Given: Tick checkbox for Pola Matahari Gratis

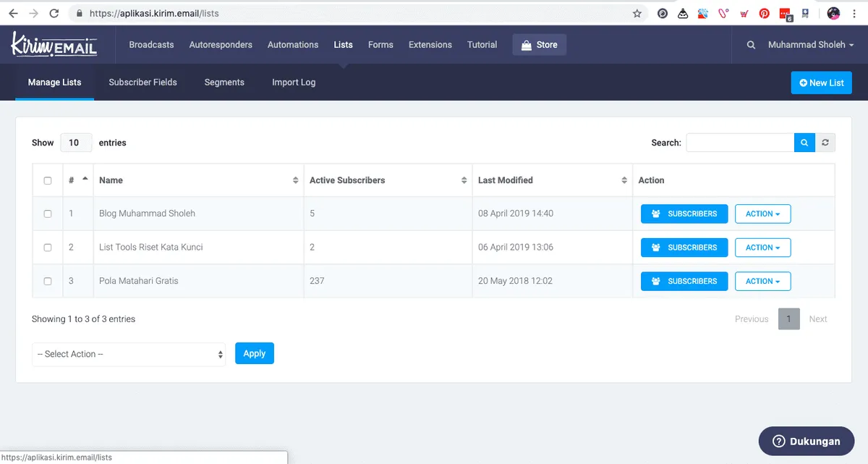Looking at the screenshot, I should pyautogui.click(x=48, y=281).
